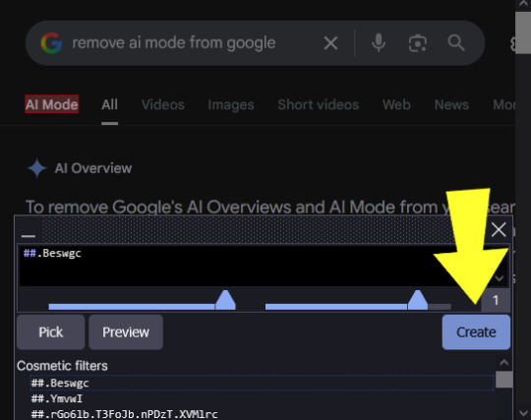
Task: Click the match count showing 1
Action: point(496,300)
